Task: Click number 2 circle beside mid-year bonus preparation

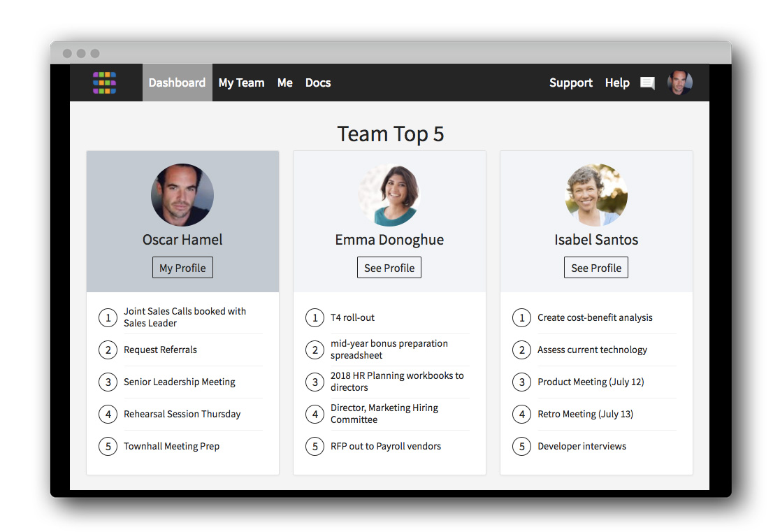Action: click(315, 350)
